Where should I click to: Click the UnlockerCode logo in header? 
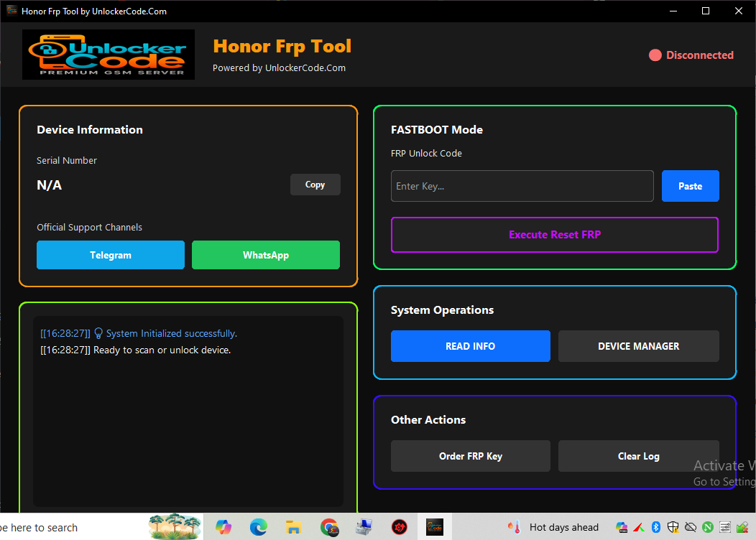point(109,55)
